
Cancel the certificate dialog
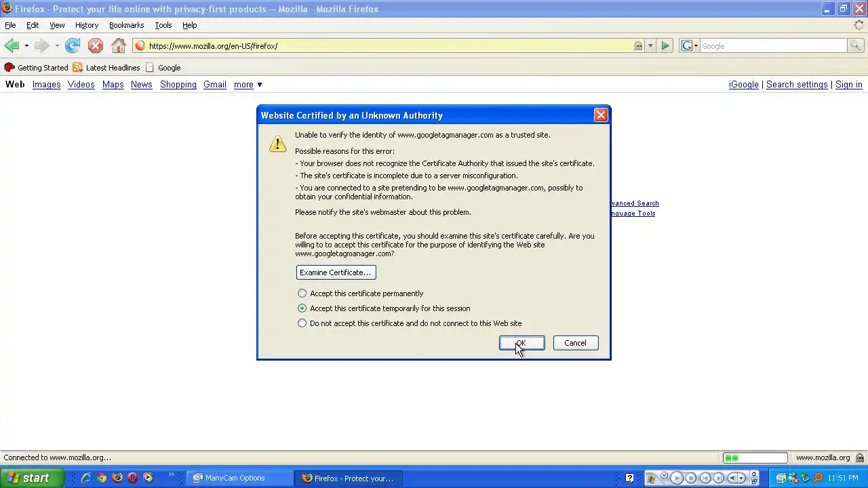click(575, 343)
